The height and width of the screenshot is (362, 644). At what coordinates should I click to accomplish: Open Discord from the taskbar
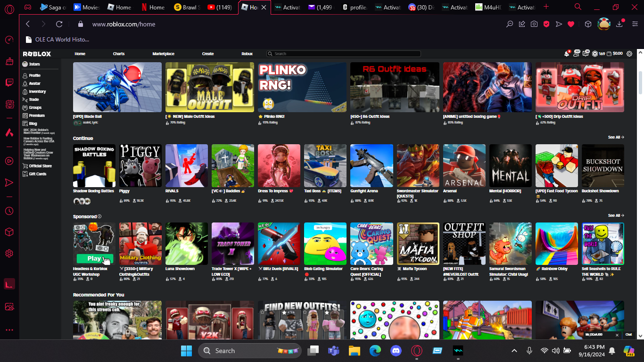(x=395, y=351)
